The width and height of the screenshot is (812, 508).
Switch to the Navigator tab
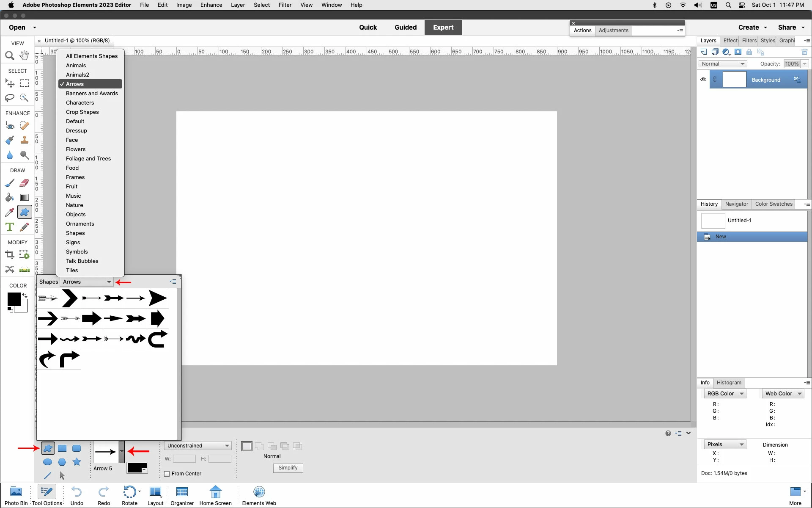point(736,204)
